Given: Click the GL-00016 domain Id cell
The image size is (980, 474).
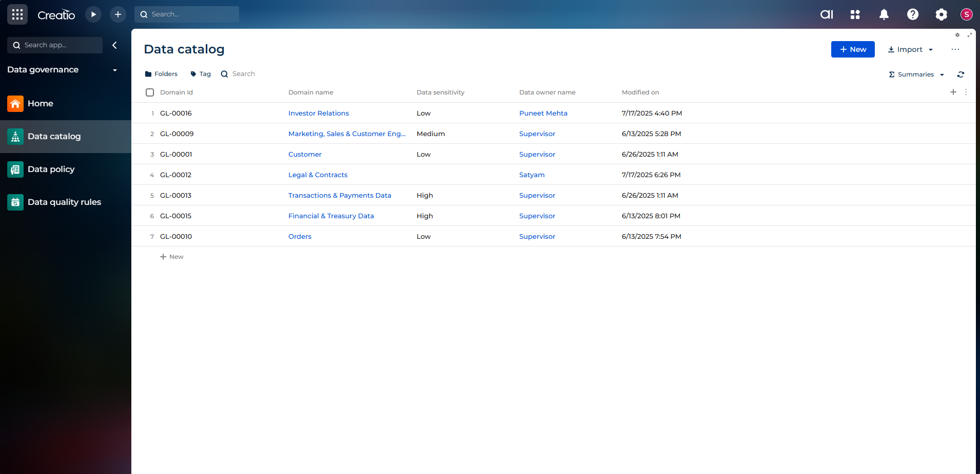Looking at the screenshot, I should click(x=176, y=113).
